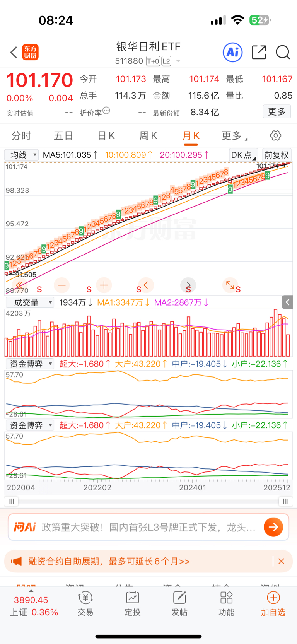Tap the 20:100.295 MA20 value
The width and height of the screenshot is (297, 644).
pyautogui.click(x=184, y=155)
